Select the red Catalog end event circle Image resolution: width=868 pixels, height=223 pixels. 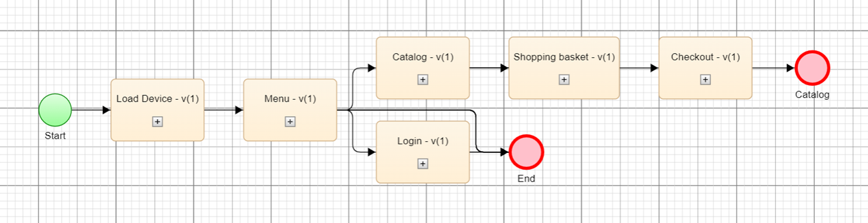tap(813, 68)
